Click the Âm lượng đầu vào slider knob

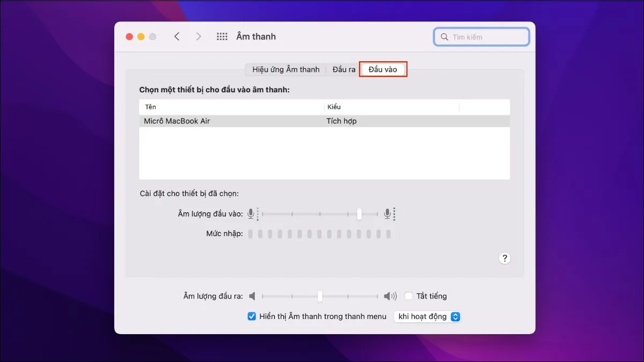pyautogui.click(x=360, y=214)
